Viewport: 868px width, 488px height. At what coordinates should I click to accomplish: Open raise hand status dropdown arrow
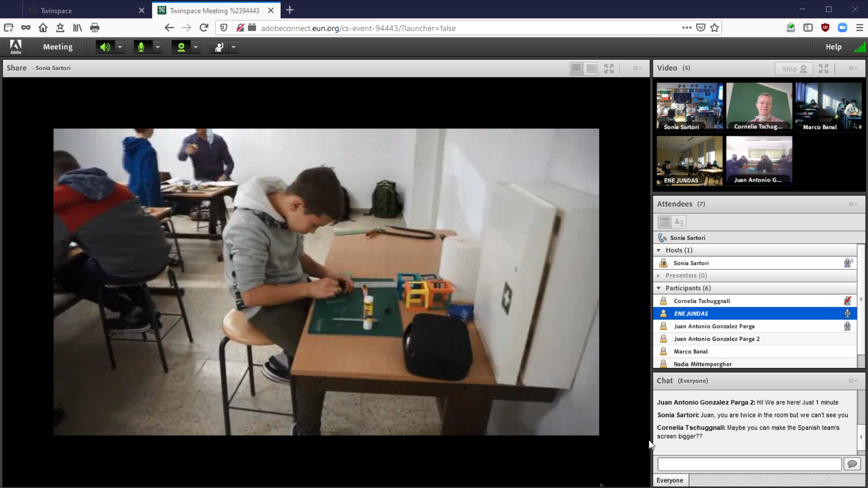[234, 47]
